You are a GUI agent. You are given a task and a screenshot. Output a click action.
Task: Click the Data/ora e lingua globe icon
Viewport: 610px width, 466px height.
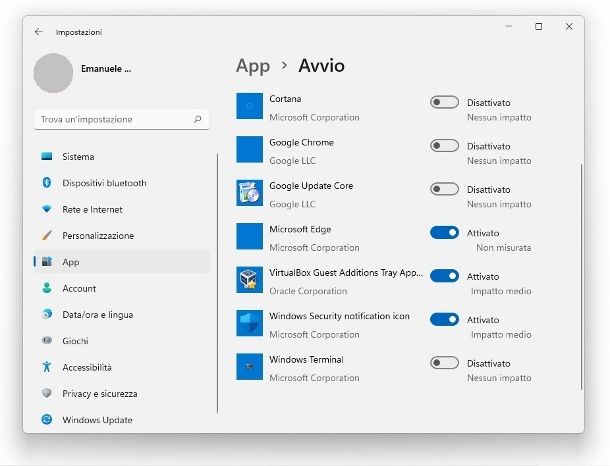click(47, 314)
